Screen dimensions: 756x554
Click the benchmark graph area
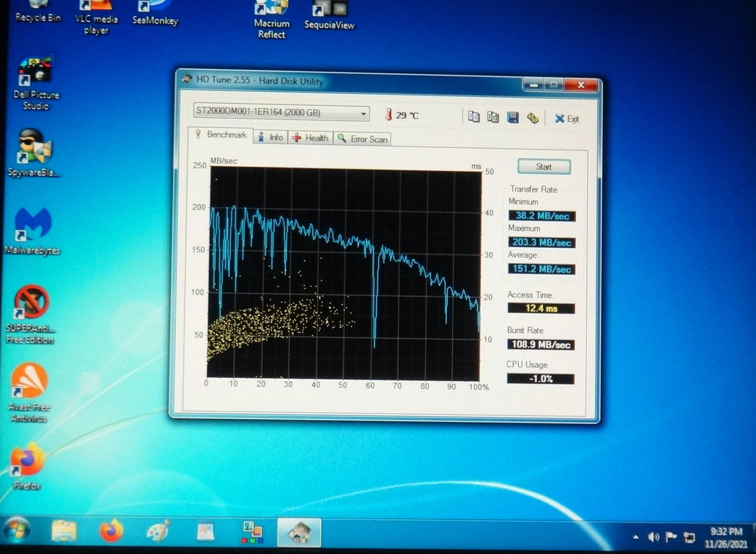click(344, 273)
